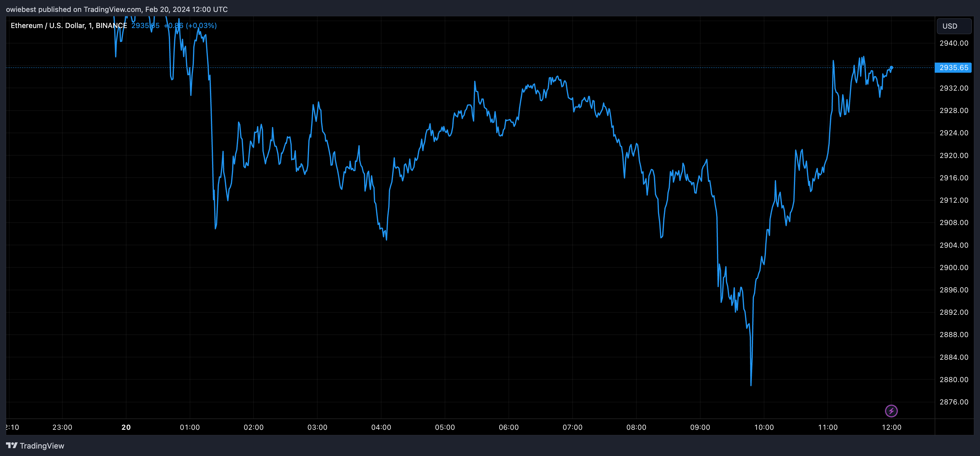This screenshot has height=456, width=980.
Task: Click the 23:00 time axis label
Action: [62, 427]
